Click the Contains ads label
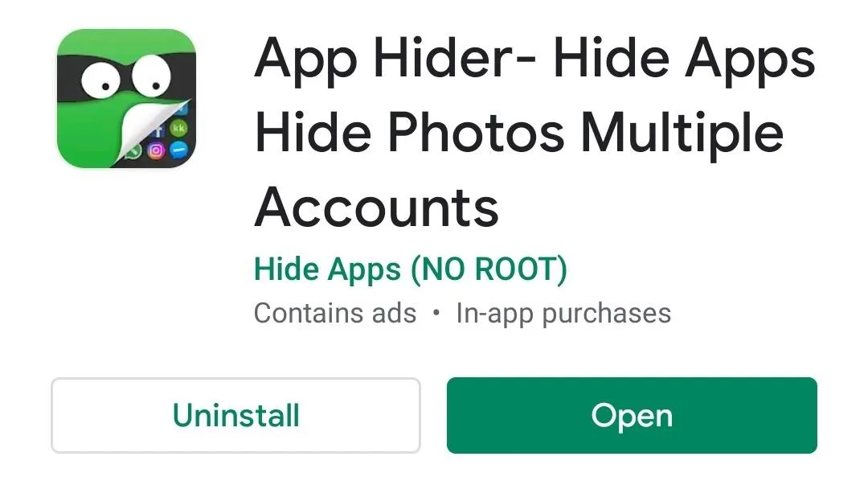The image size is (868, 477). tap(335, 313)
